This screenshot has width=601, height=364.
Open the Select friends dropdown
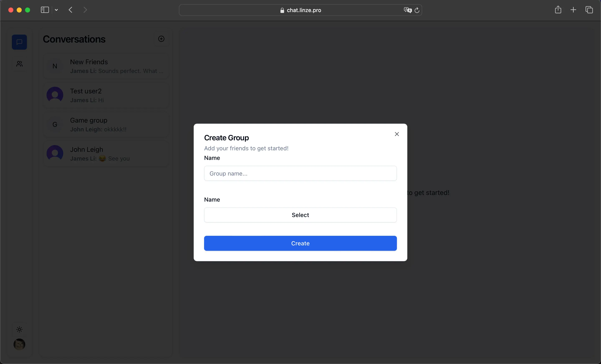pos(300,215)
